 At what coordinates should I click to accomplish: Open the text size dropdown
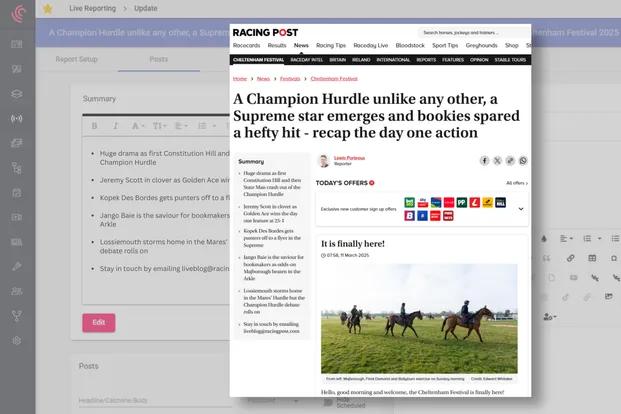pyautogui.click(x=161, y=126)
